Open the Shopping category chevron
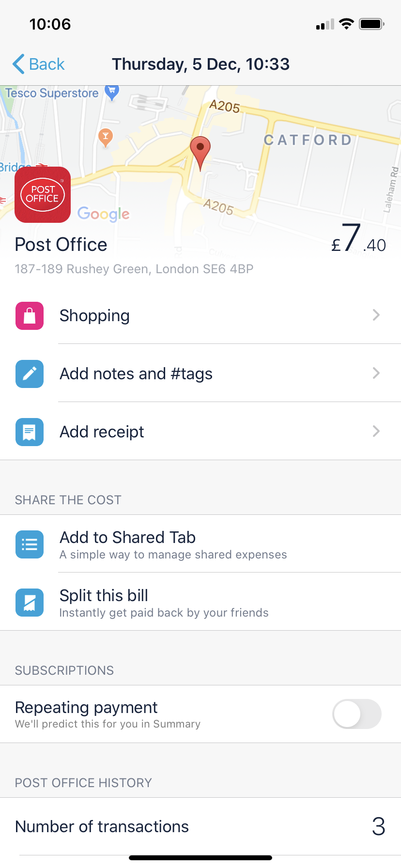This screenshot has width=401, height=868. tap(376, 315)
